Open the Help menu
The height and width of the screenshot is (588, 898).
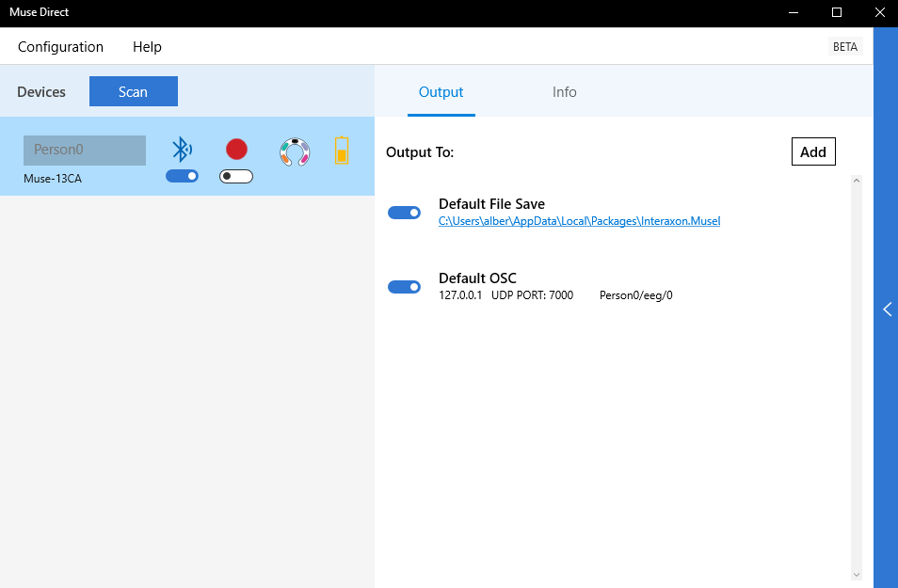(x=147, y=46)
